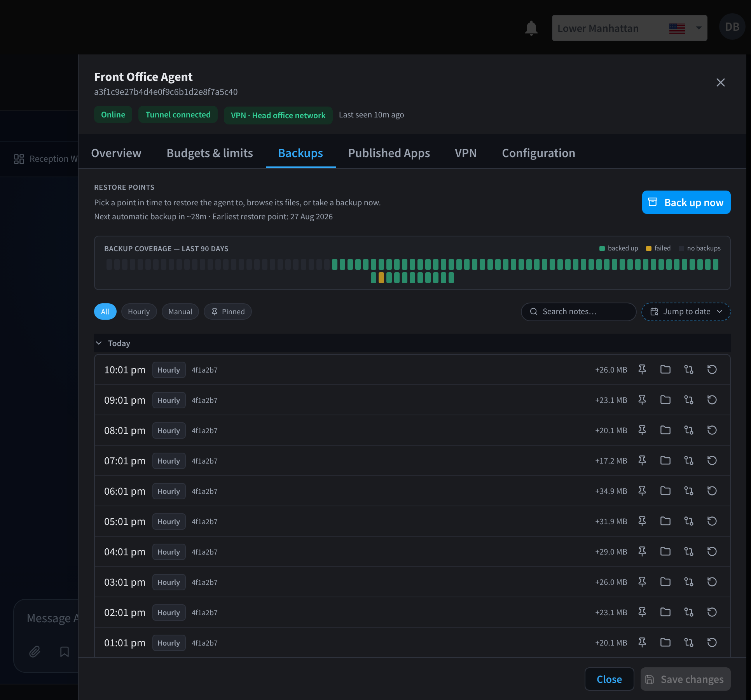Filter restore points by Manual
The image size is (751, 700).
pos(180,311)
